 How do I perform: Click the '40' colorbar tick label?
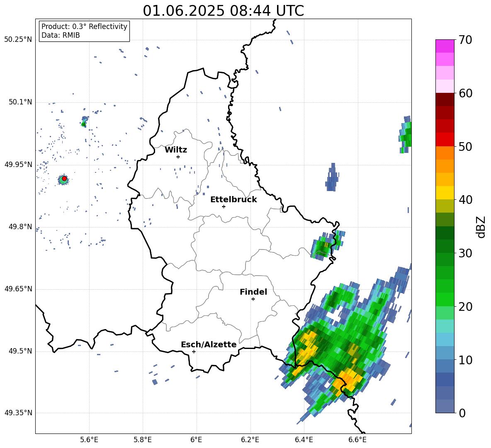[x=465, y=200]
